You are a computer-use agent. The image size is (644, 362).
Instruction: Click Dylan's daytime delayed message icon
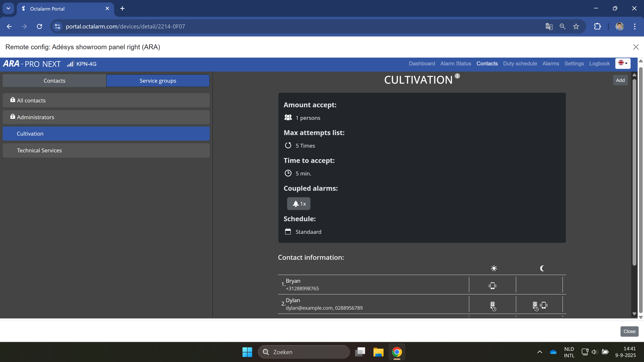coord(493,306)
